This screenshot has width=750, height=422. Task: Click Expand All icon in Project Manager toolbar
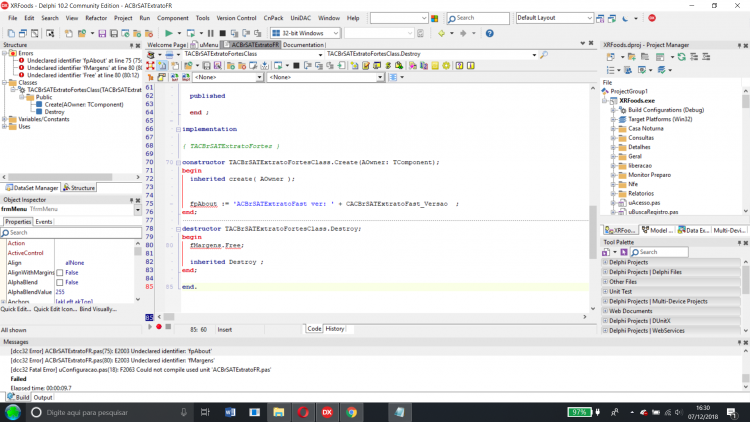point(694,57)
